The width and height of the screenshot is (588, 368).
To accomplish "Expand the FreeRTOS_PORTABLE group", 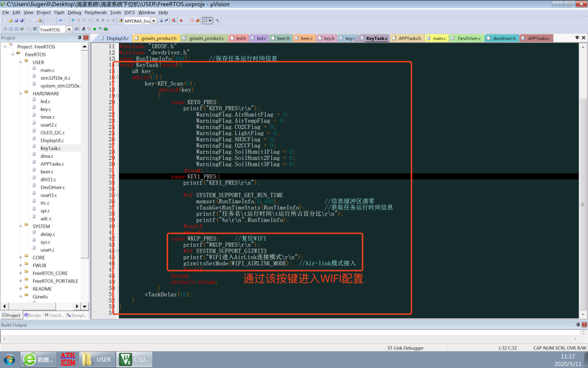I will 21,281.
